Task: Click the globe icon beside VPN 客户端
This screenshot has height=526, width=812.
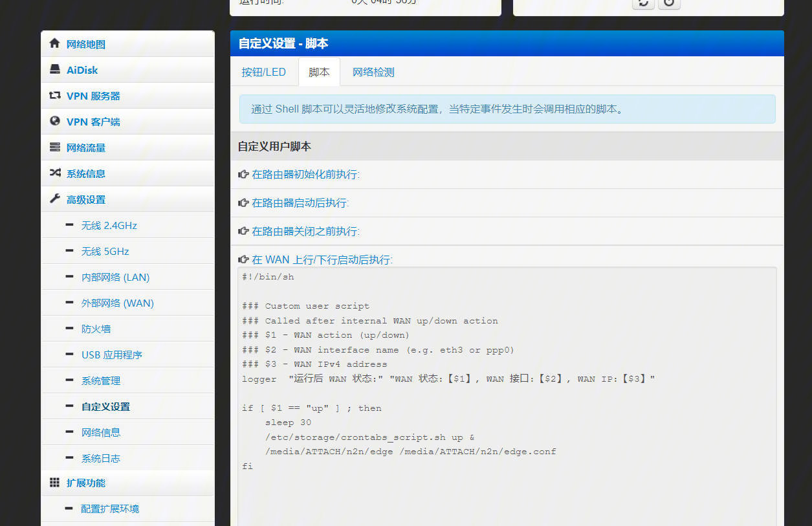Action: pyautogui.click(x=54, y=122)
